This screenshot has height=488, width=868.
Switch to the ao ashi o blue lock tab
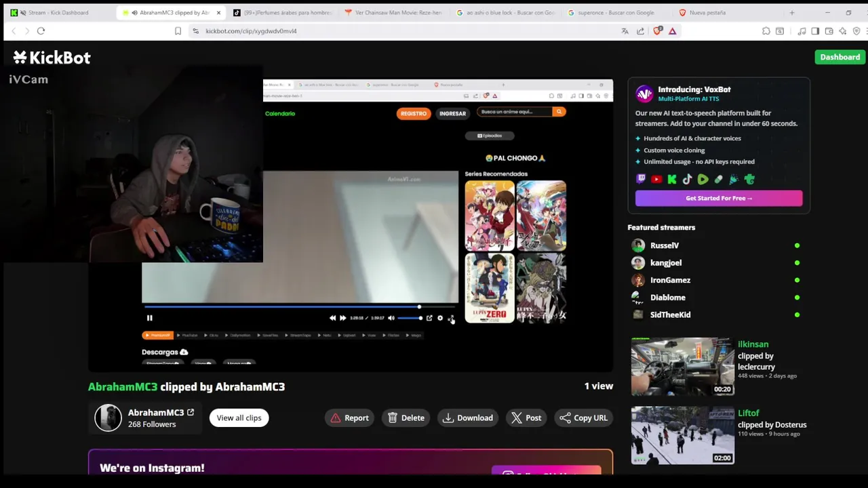coord(506,12)
